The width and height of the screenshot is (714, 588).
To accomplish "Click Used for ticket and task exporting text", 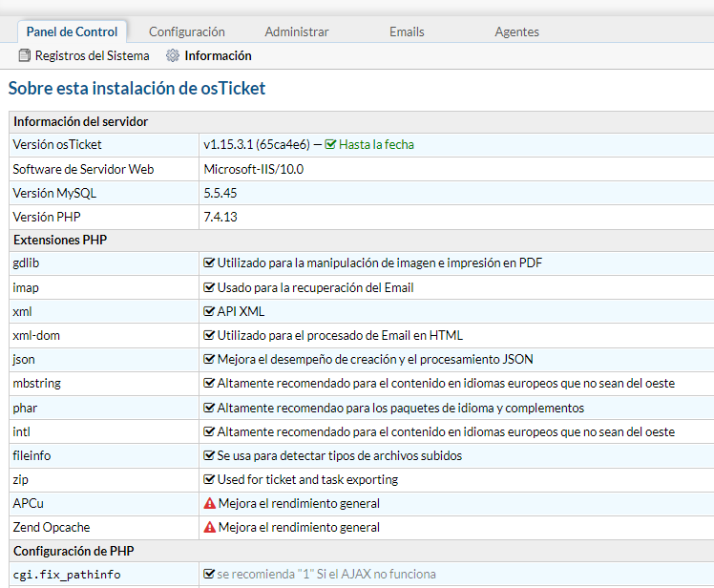I will click(x=307, y=479).
